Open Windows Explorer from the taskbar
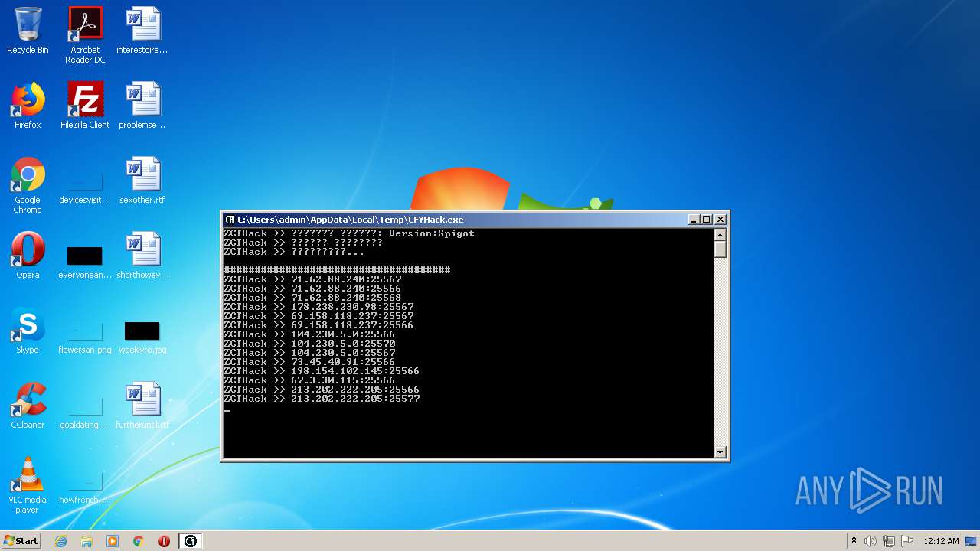This screenshot has height=551, width=980. tap(87, 541)
